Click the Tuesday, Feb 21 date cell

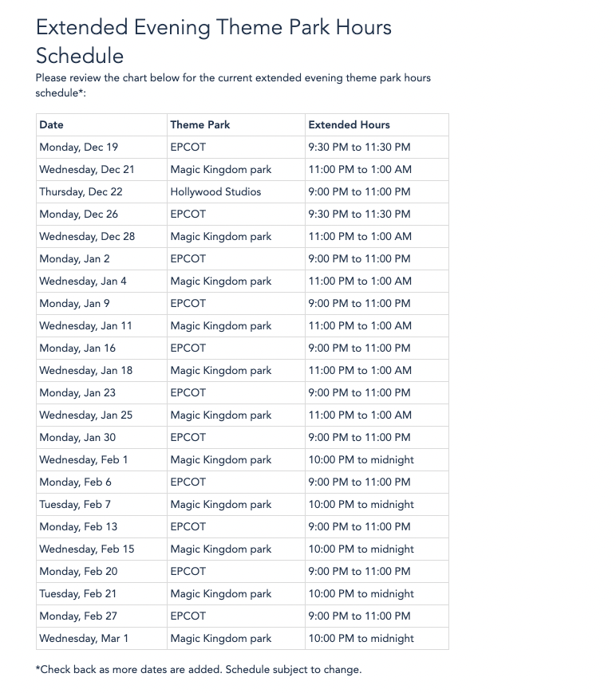77,594
